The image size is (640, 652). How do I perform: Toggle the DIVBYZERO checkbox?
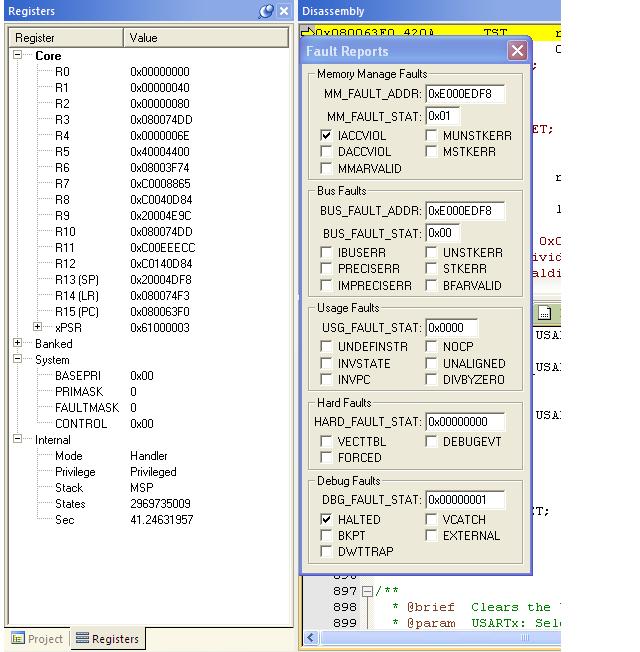431,379
